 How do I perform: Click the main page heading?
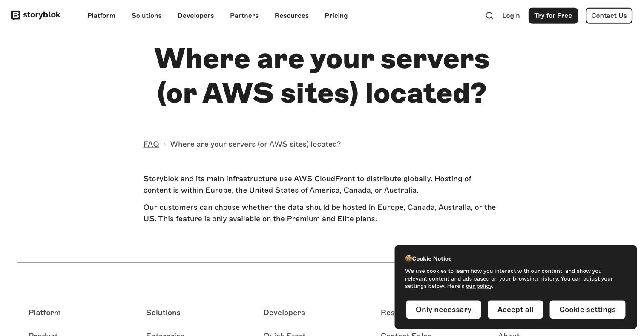(322, 76)
